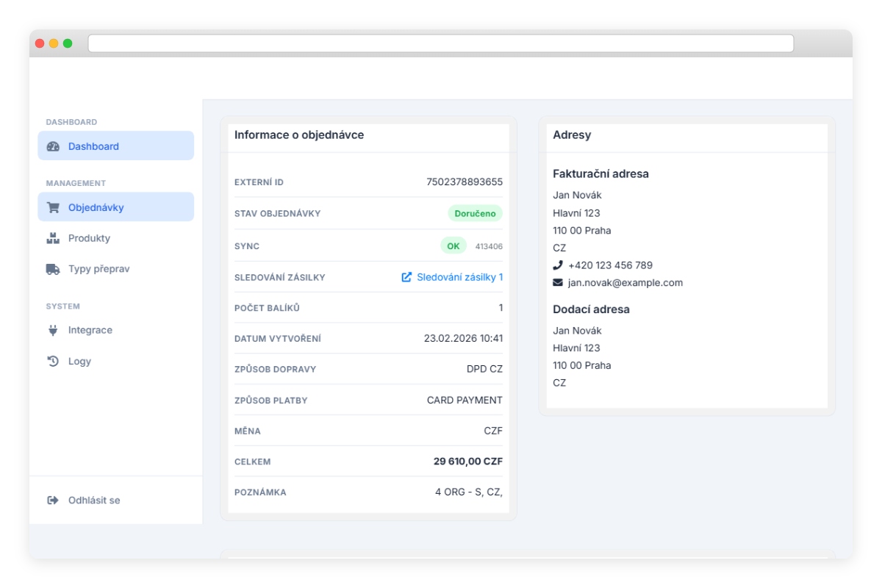Click the Odhlásit se logout link
Screen dimensions: 882x588
tap(94, 501)
